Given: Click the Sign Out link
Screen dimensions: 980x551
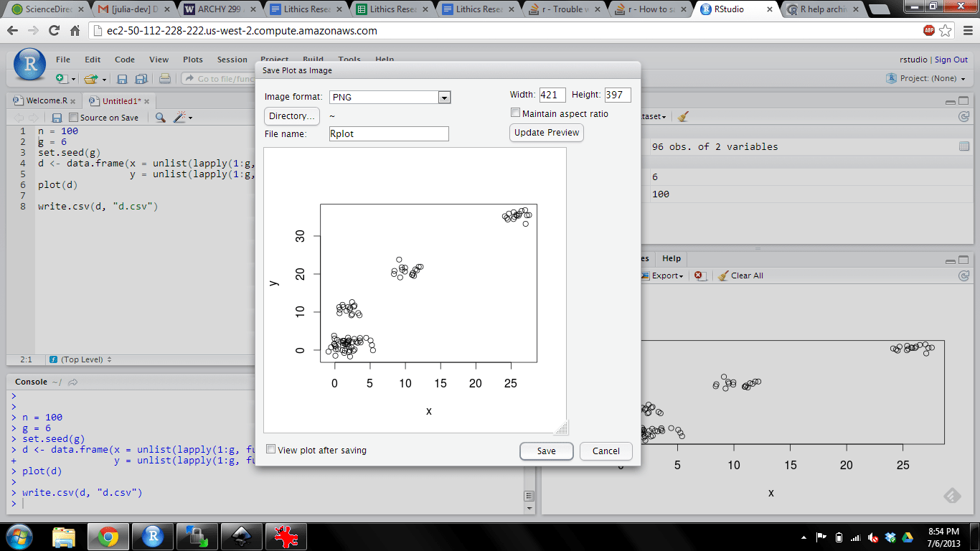Looking at the screenshot, I should coord(951,60).
